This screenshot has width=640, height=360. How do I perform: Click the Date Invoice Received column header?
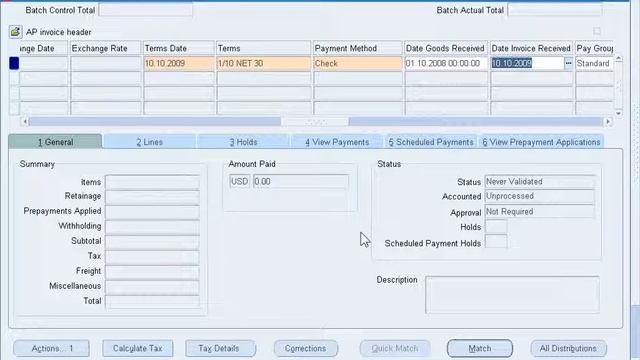pos(531,48)
